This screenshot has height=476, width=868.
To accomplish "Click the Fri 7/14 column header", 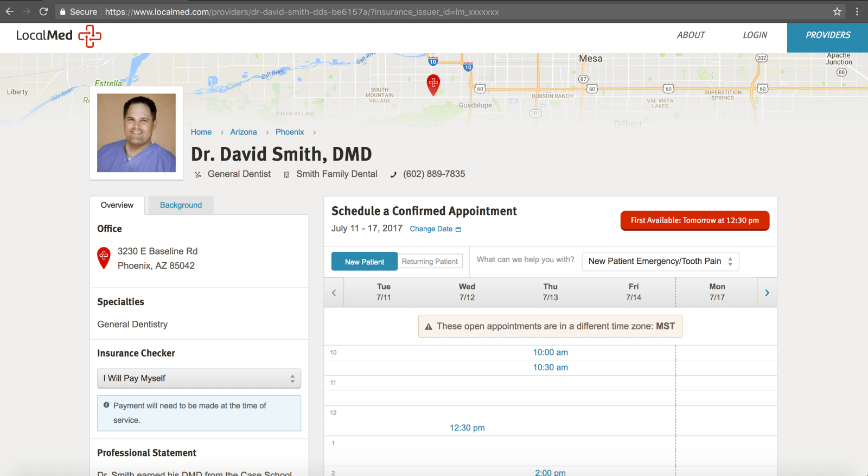I will 634,292.
